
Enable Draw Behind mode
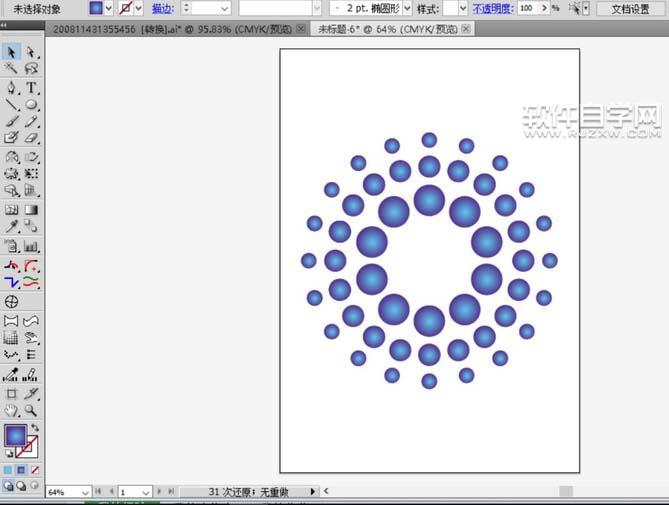(x=21, y=485)
